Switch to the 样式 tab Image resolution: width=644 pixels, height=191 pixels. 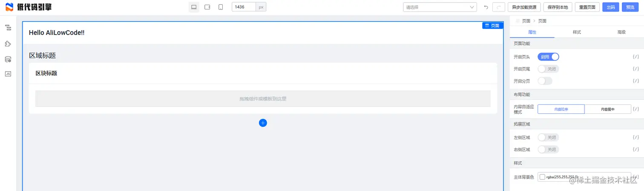pos(577,32)
